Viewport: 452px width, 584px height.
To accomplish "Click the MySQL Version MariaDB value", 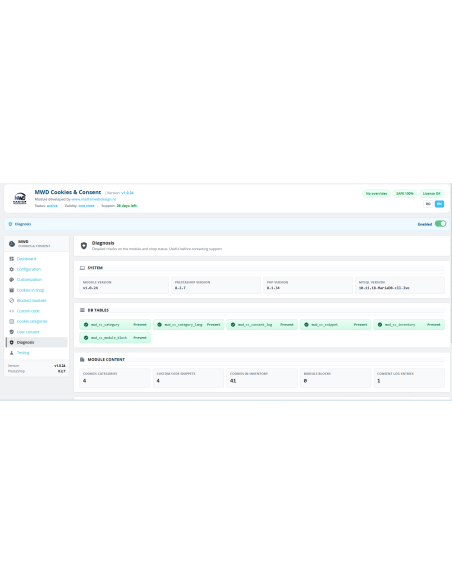I will (x=384, y=288).
